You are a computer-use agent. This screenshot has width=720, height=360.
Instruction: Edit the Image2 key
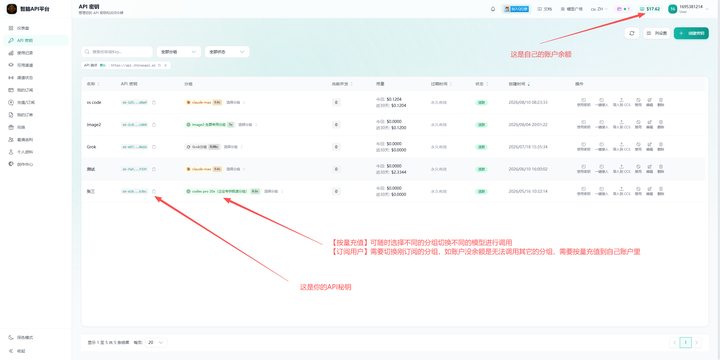[649, 124]
